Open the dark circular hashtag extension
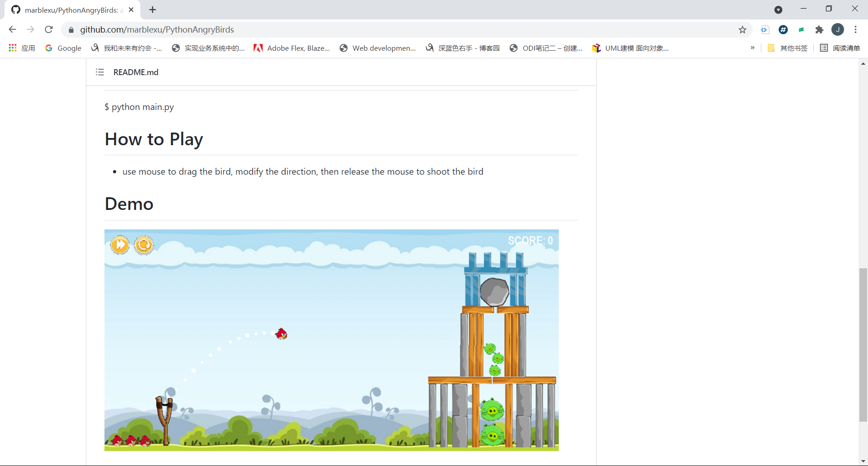868x466 pixels. (x=783, y=30)
